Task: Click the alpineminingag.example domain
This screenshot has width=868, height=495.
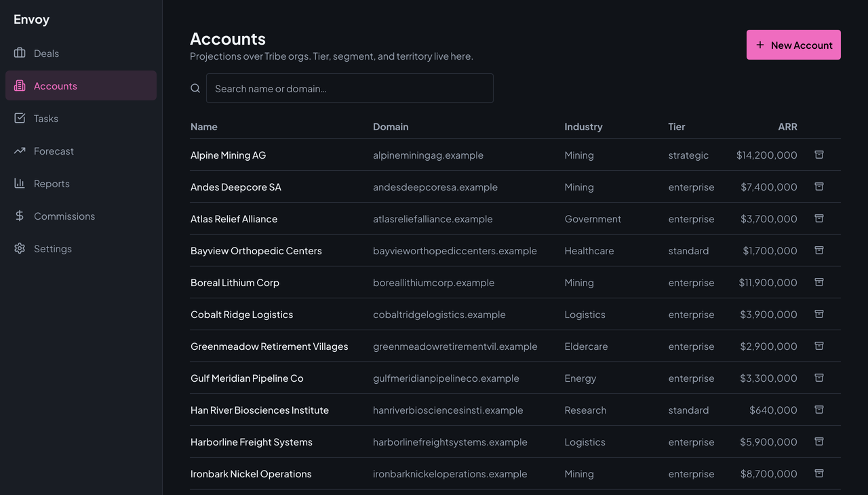Action: pos(428,155)
